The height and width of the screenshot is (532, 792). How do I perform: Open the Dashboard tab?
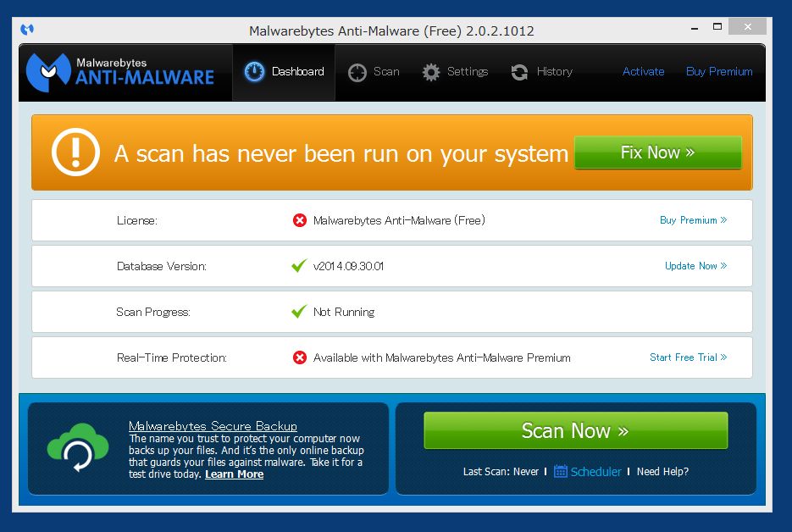pos(284,72)
